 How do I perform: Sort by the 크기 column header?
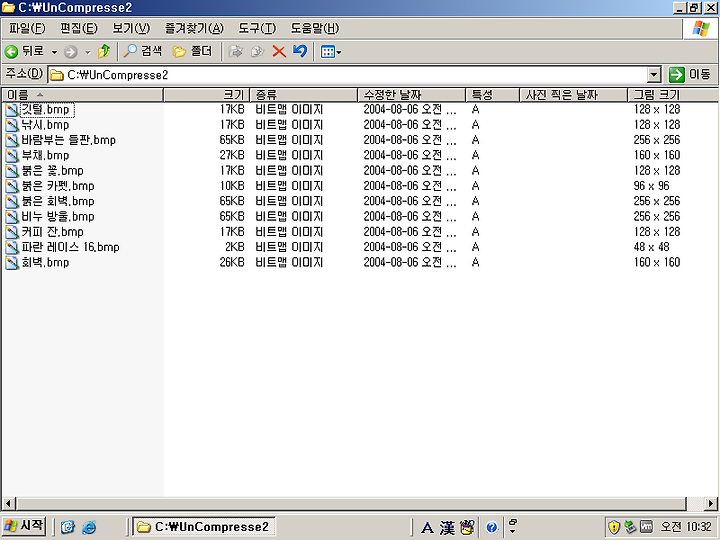206,95
